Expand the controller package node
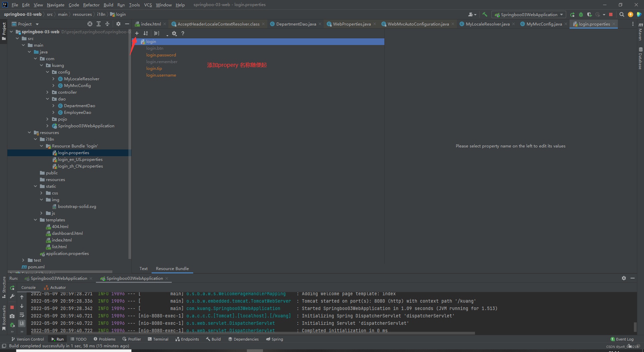This screenshot has width=644, height=352. click(48, 92)
